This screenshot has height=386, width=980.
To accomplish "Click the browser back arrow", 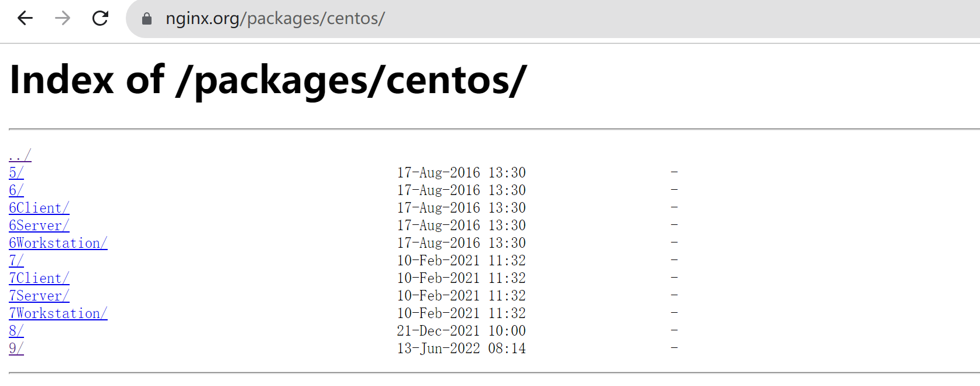I will point(24,18).
